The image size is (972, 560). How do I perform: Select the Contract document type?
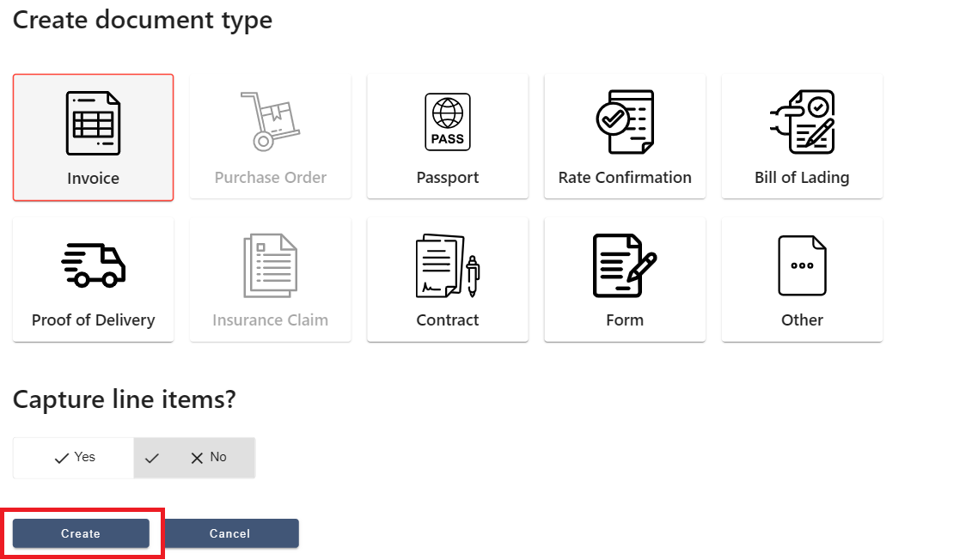tap(447, 279)
